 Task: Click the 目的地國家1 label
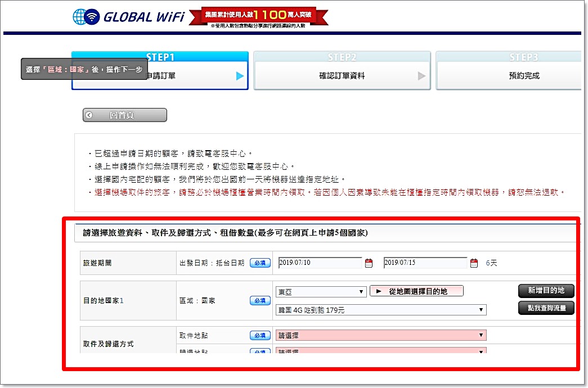(x=104, y=301)
